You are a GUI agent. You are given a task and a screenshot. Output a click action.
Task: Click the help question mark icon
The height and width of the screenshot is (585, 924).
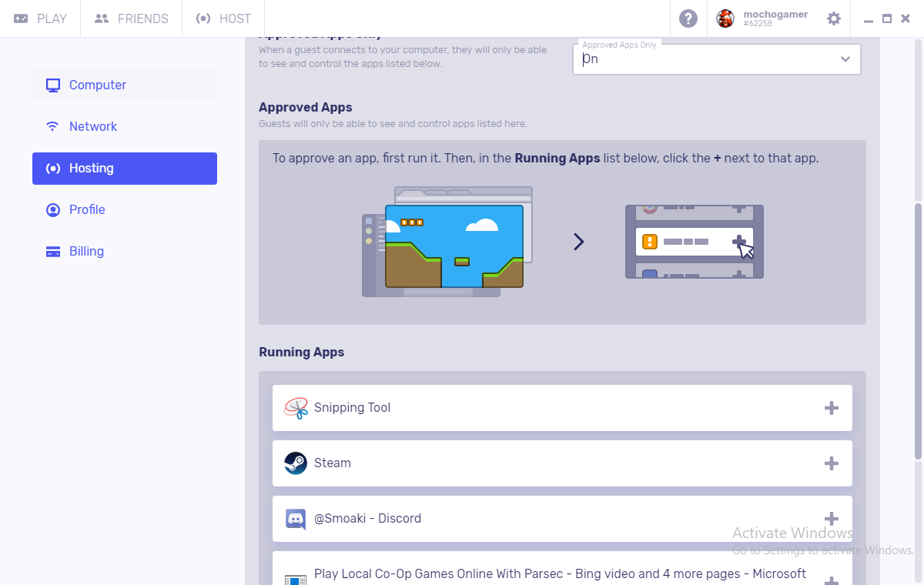click(x=688, y=18)
